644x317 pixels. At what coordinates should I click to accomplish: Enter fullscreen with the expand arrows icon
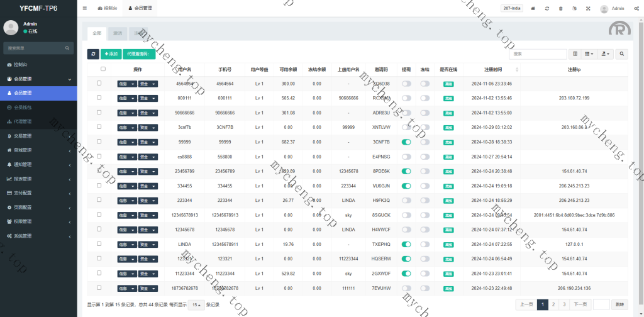(x=588, y=8)
